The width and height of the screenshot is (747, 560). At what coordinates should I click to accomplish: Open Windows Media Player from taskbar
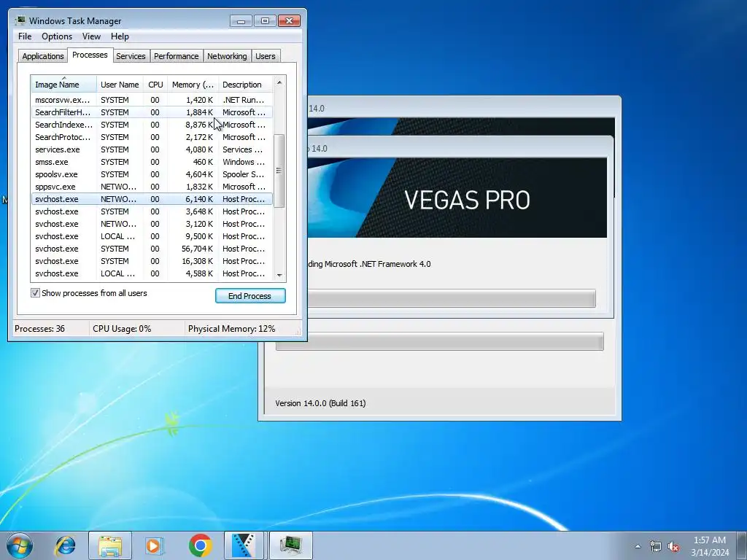154,545
